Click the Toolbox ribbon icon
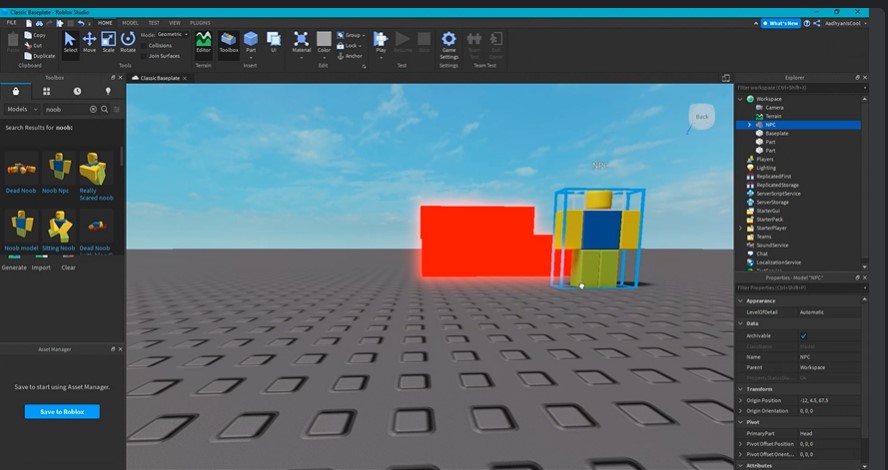The width and height of the screenshot is (888, 470). 229,41
